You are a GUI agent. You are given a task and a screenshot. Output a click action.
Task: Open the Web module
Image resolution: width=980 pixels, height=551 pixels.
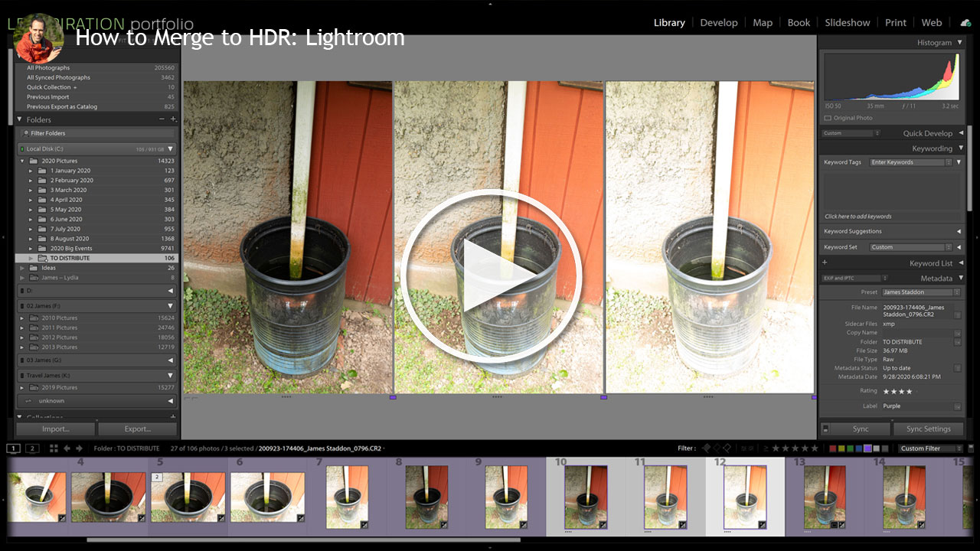932,23
